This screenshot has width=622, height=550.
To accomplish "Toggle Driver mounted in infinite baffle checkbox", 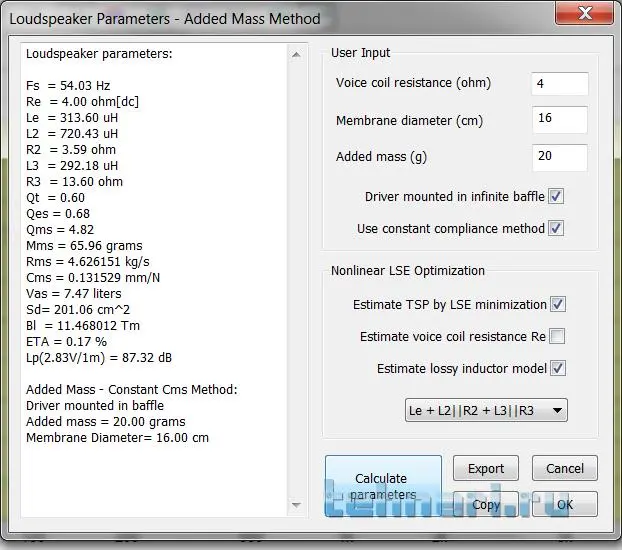I will tap(556, 196).
